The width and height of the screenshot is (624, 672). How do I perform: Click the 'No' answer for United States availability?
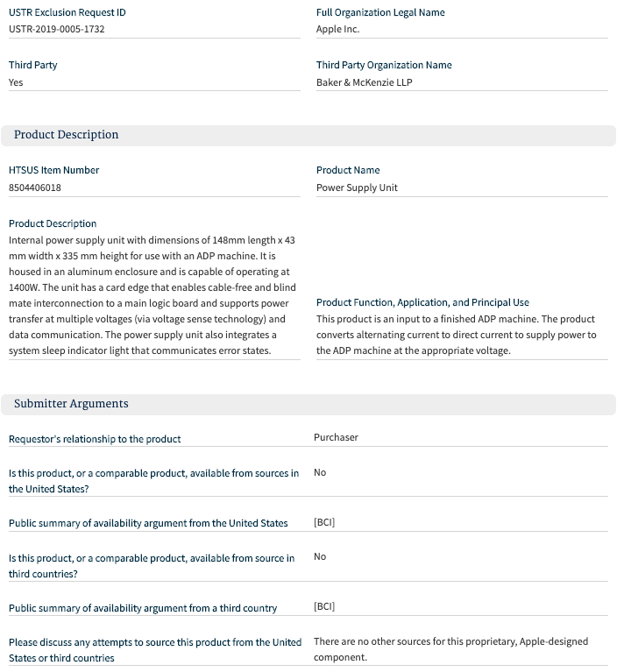click(x=320, y=472)
